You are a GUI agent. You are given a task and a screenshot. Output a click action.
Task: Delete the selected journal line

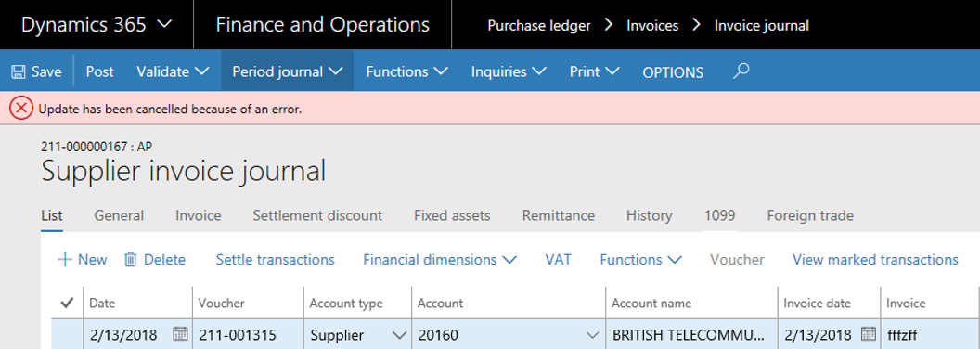(x=155, y=260)
